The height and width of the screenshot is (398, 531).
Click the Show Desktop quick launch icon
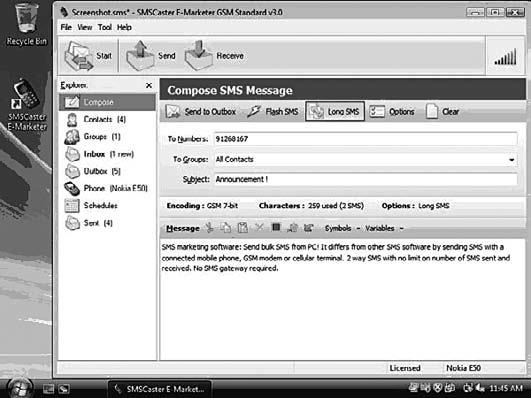point(48,389)
